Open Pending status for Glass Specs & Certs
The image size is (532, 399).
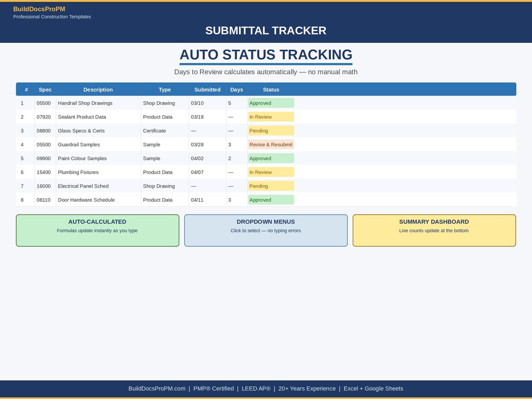[x=271, y=131]
